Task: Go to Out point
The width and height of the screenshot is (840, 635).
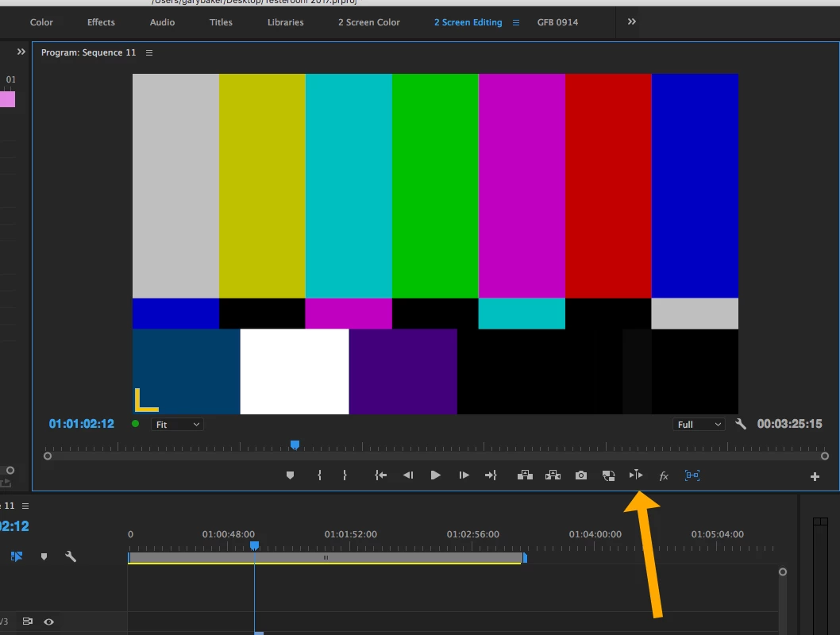Action: tap(491, 475)
